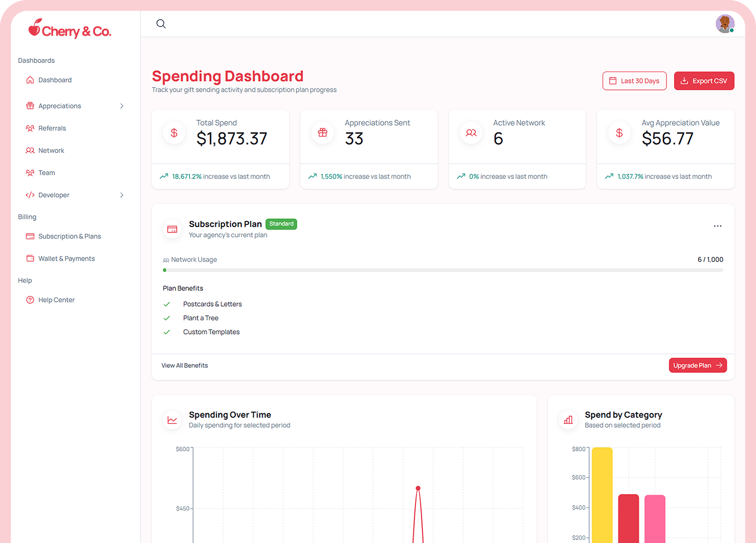Click the Plan Benefits label
Image resolution: width=756 pixels, height=543 pixels.
[x=183, y=288]
